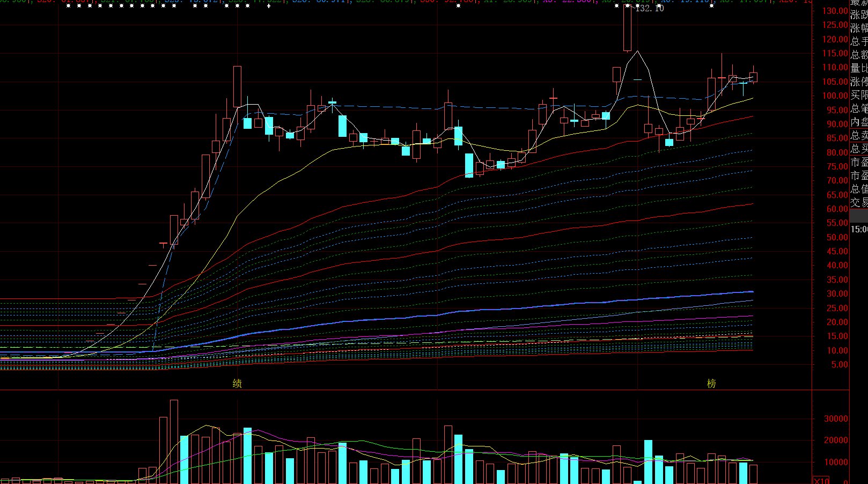Click the X10 volume multiplier box
Image resolution: width=868 pixels, height=484 pixels.
coord(821,480)
